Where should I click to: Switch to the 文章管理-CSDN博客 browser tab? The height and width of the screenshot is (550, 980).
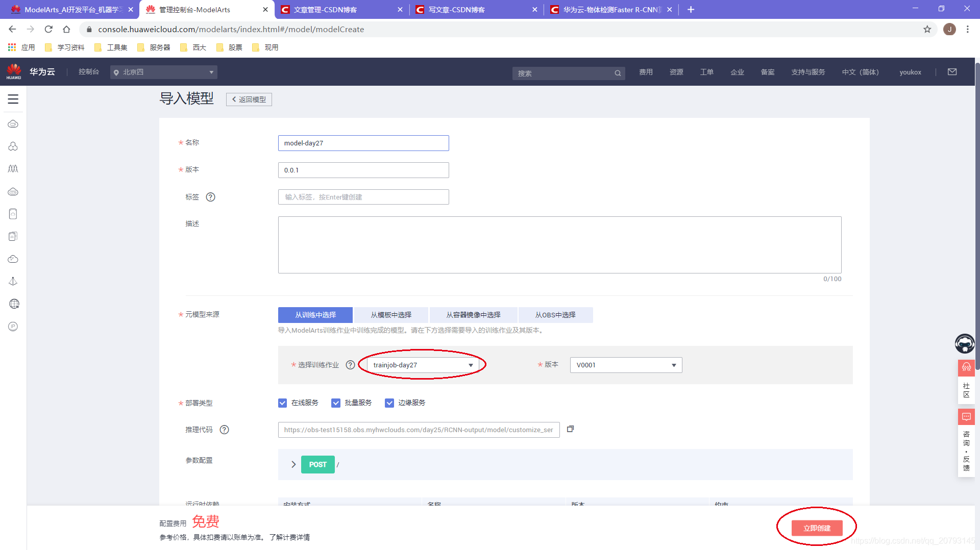341,9
